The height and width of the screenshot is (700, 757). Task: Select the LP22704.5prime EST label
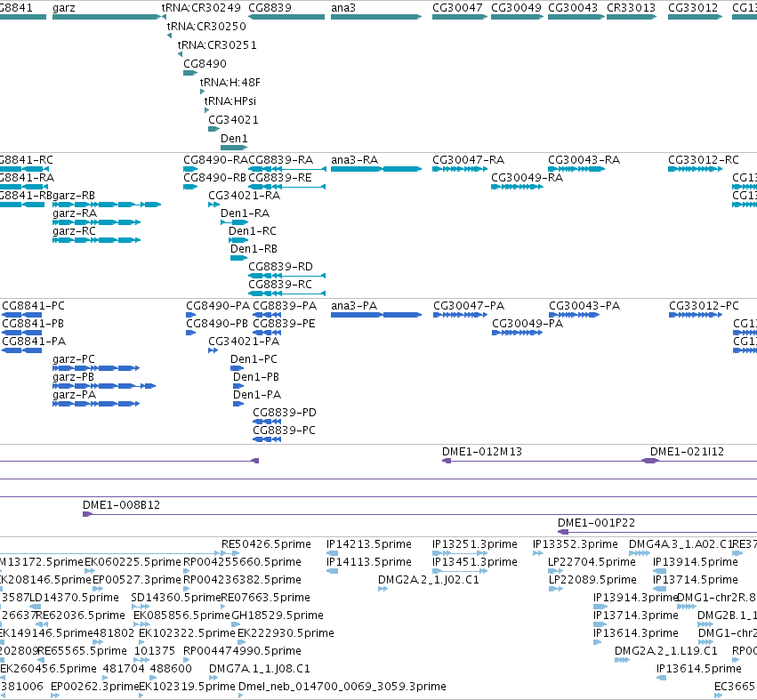click(x=592, y=562)
